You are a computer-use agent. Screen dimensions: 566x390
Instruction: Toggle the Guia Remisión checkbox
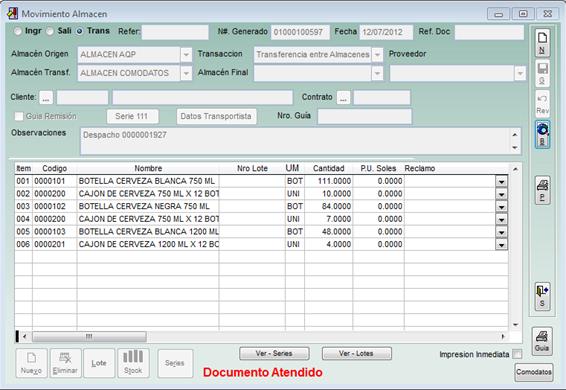[18, 116]
